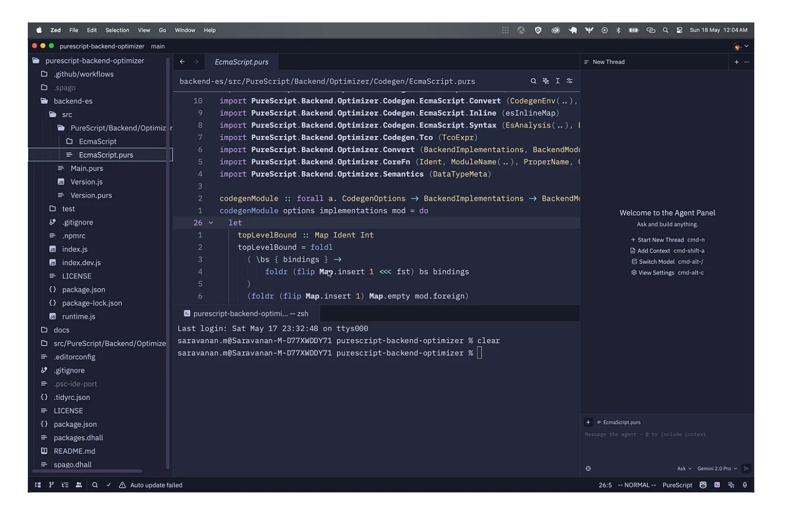The height and width of the screenshot is (532, 796).
Task: Click the project name in title bar
Action: coord(102,46)
